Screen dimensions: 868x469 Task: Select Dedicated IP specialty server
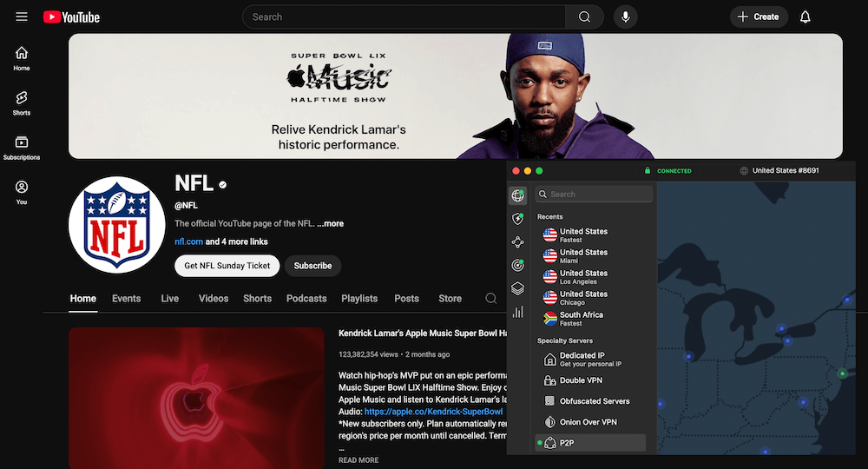590,360
